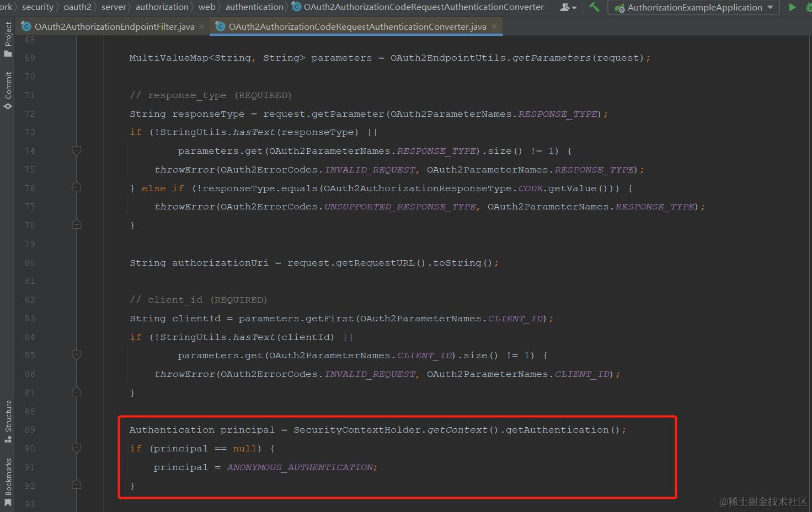This screenshot has height=512, width=812.
Task: Close the OAuth2AuthorizationEndpointFilter.java tab
Action: 201,26
